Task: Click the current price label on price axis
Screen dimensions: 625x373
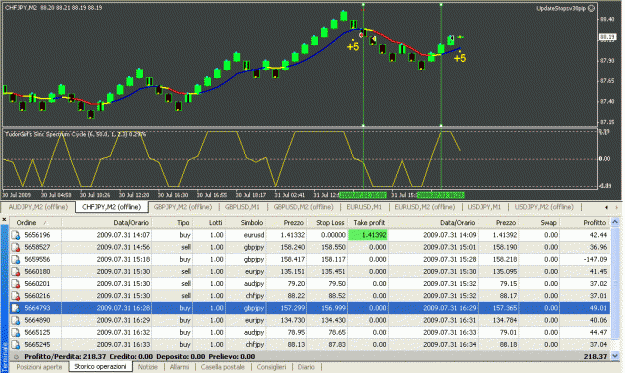Action: [607, 37]
